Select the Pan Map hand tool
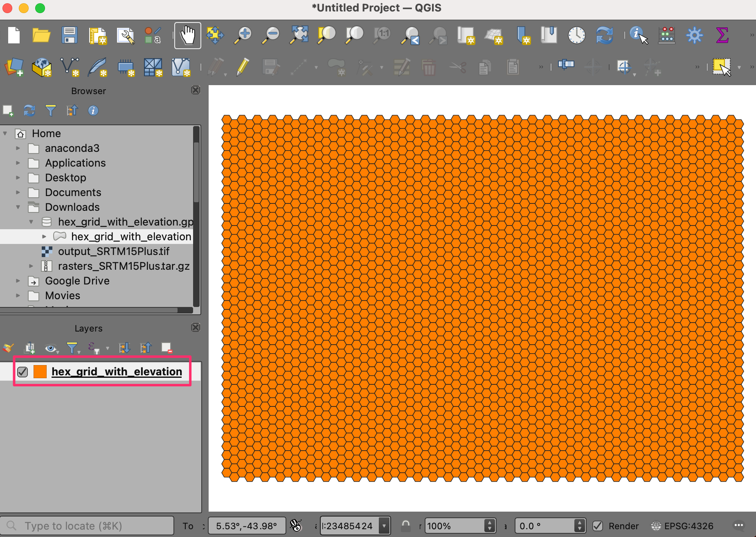The height and width of the screenshot is (537, 756). [188, 36]
